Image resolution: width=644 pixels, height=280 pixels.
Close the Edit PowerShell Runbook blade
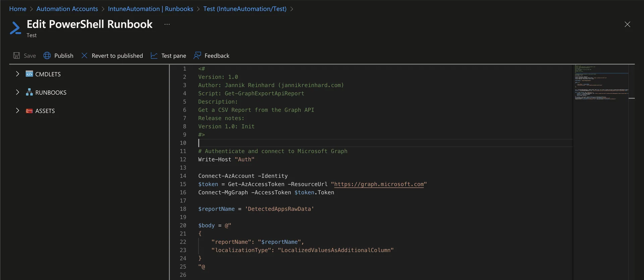pyautogui.click(x=627, y=24)
